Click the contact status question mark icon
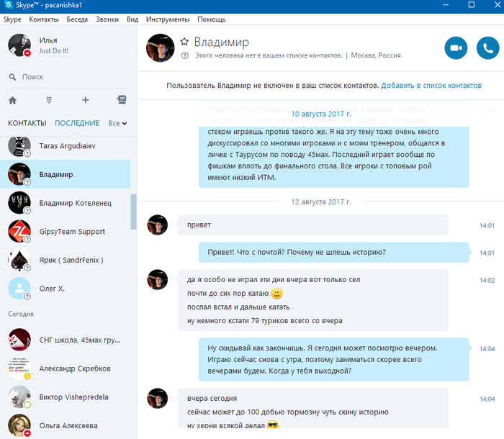The width and height of the screenshot is (504, 439). pos(185,55)
